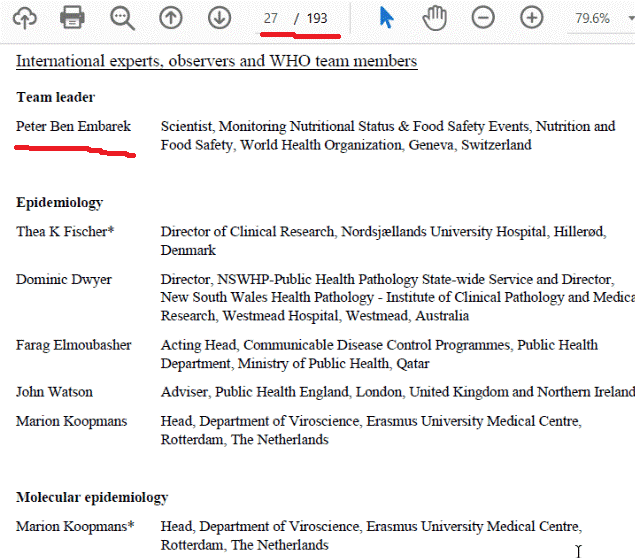The width and height of the screenshot is (635, 558).
Task: Click the Molecular epidemiology section heading
Action: 92,498
